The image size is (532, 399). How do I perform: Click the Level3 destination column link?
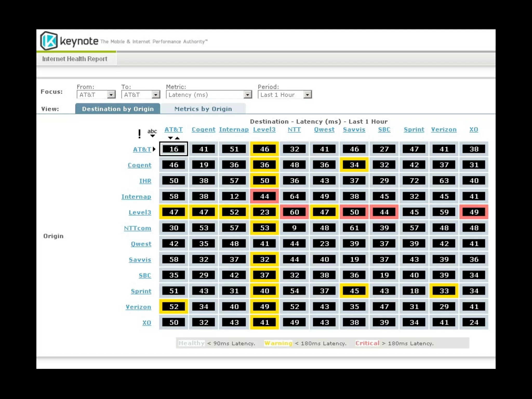pos(264,129)
